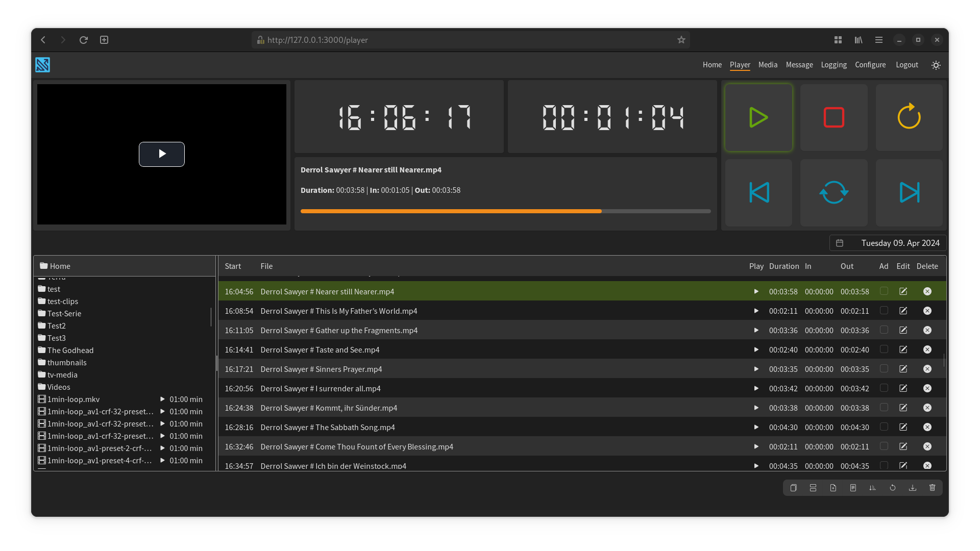Toggle Ad checkbox for Come Thou Fount of Every Blessing.mp4
Viewport: 980px width, 551px height.
(884, 446)
